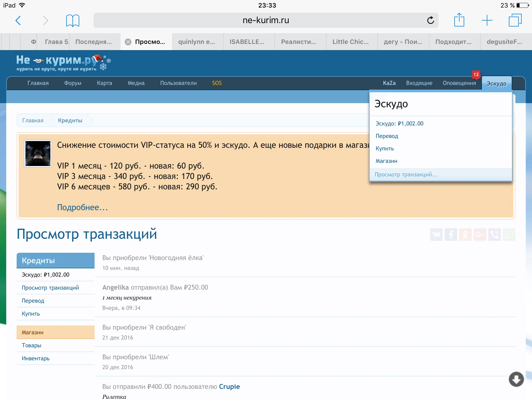Open the Эскудо dropdown tab

tap(496, 83)
